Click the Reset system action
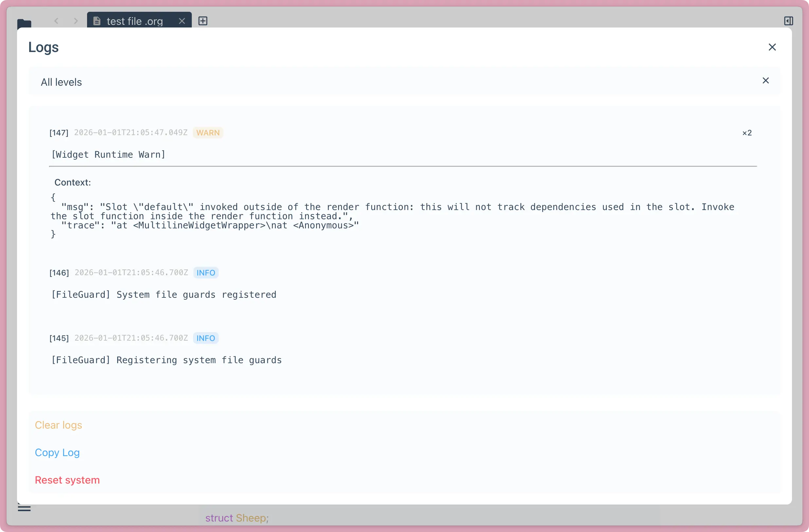This screenshot has width=809, height=532. (x=67, y=480)
